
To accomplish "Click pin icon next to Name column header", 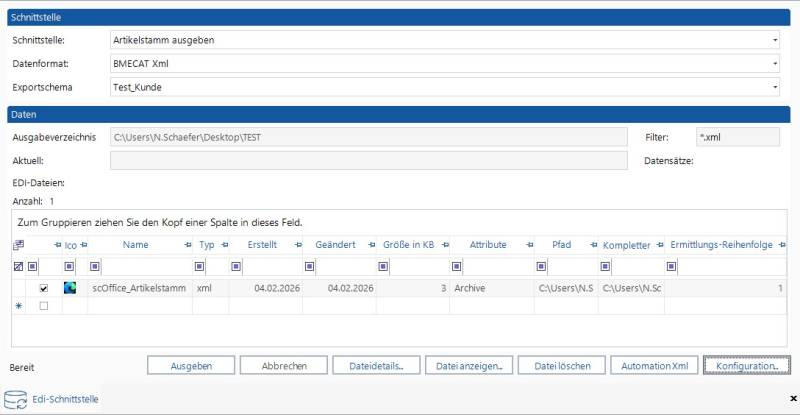I will point(187,245).
